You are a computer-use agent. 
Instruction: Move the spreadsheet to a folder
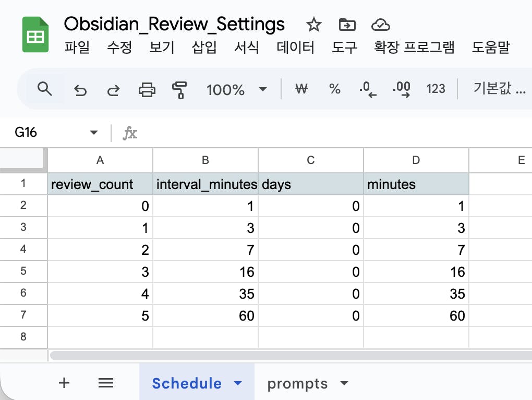(x=346, y=24)
